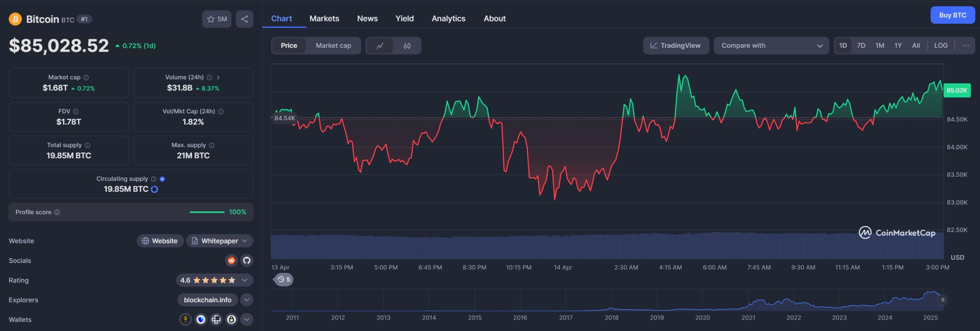The image size is (980, 331).
Task: Open the blue shield Trust Wallet icon
Action: (x=201, y=319)
